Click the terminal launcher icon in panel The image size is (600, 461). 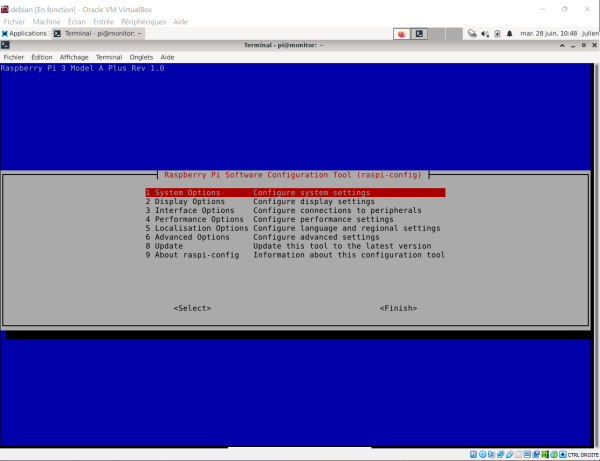(419, 34)
